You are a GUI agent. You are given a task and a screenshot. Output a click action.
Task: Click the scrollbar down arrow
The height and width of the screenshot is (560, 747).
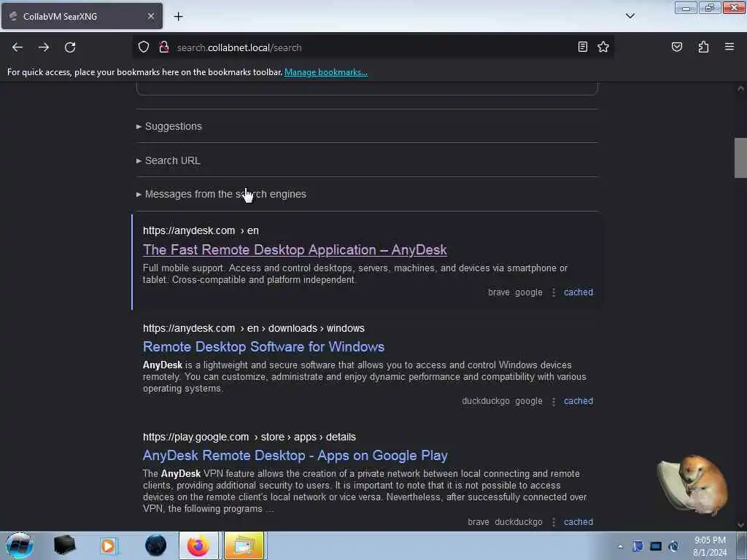[x=740, y=525]
